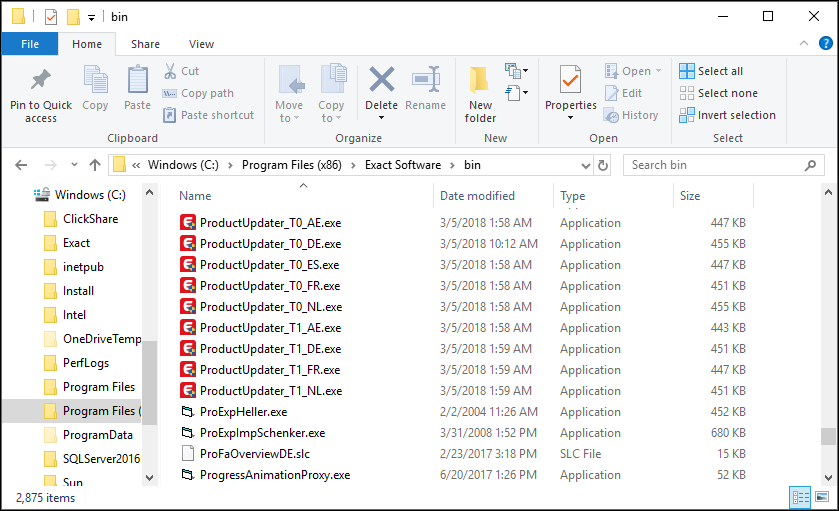The width and height of the screenshot is (839, 511).
Task: Switch to the View tab
Action: (x=201, y=44)
